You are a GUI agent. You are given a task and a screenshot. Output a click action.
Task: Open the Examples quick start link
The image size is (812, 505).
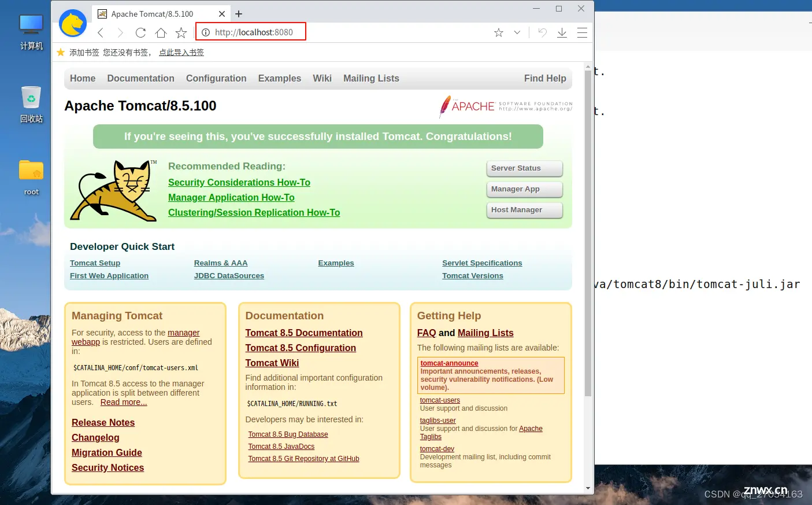pos(336,263)
